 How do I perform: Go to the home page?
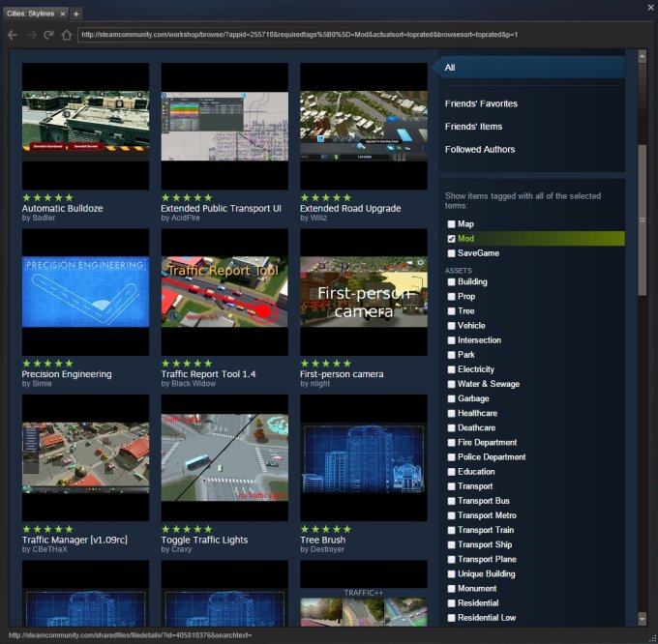pos(67,35)
